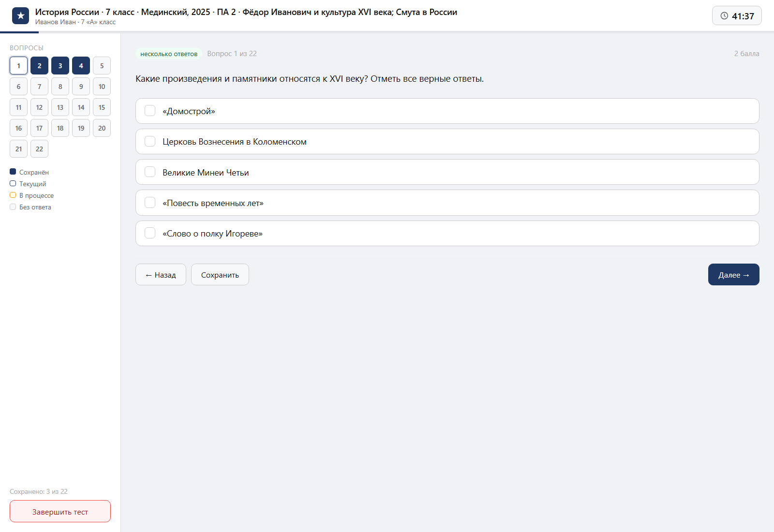Image resolution: width=774 pixels, height=532 pixels.
Task: Select question 8 tile
Action: click(60, 87)
